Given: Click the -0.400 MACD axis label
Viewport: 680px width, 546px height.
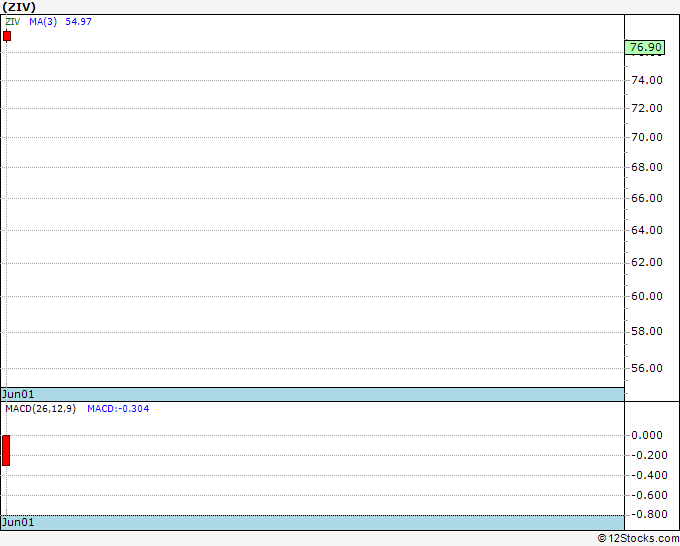Looking at the screenshot, I should coord(649,475).
